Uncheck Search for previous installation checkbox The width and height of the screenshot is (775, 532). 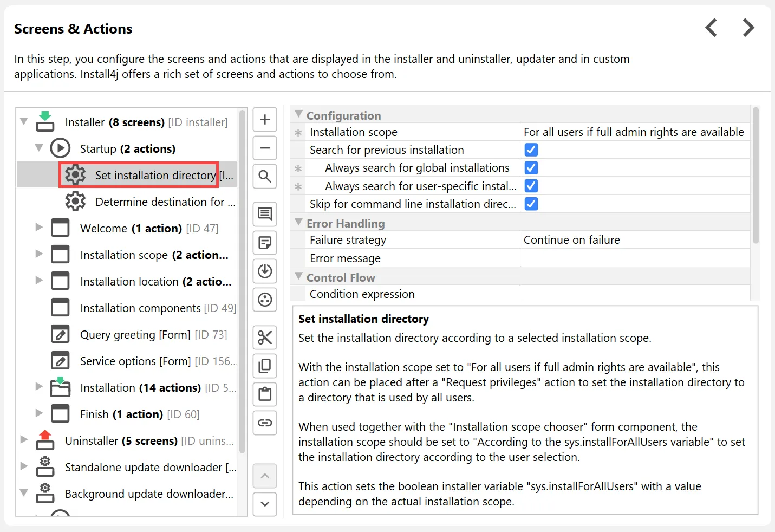531,150
